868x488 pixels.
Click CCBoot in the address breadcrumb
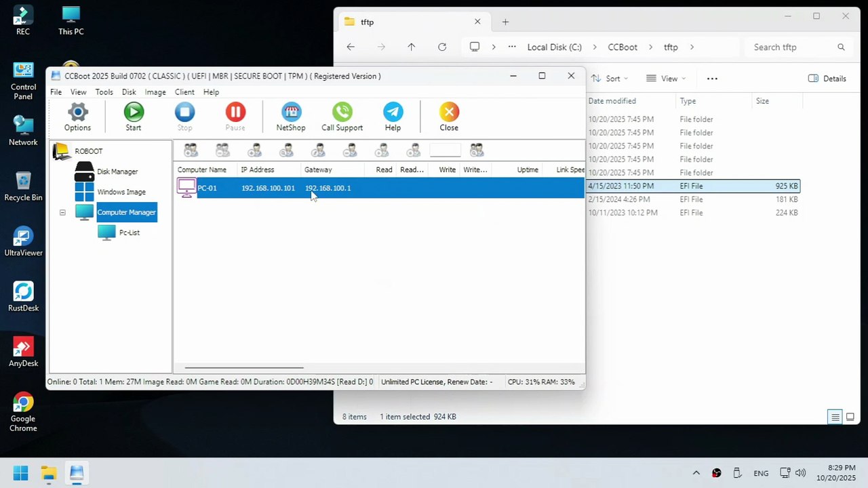623,47
